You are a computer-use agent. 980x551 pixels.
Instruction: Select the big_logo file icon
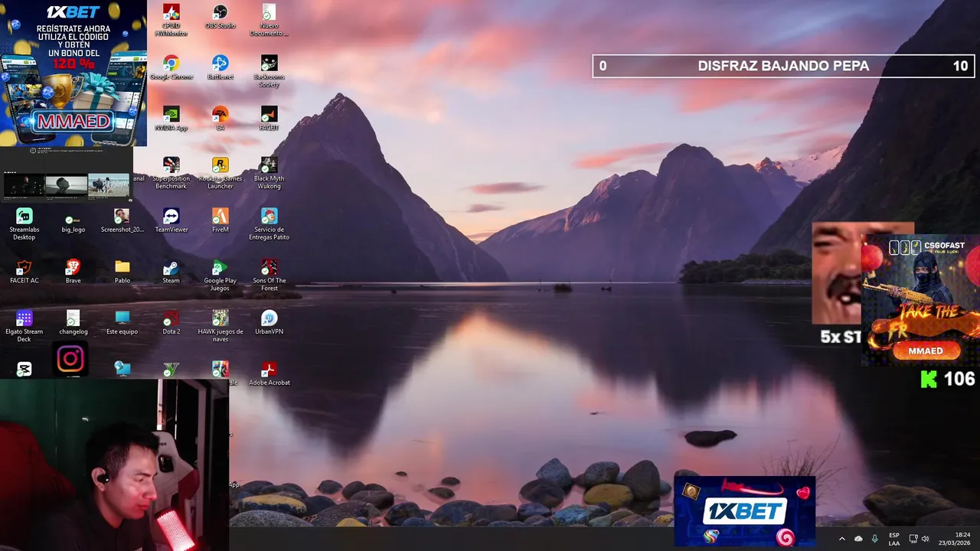[73, 220]
